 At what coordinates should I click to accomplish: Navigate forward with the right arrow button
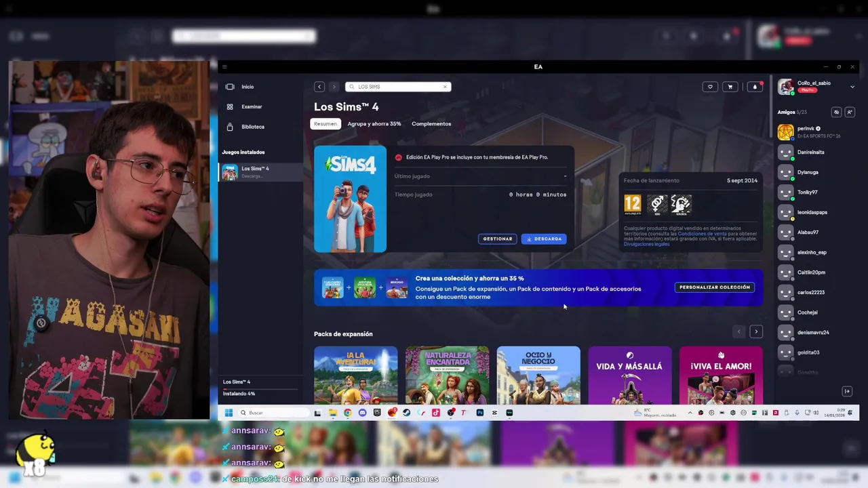pos(334,87)
